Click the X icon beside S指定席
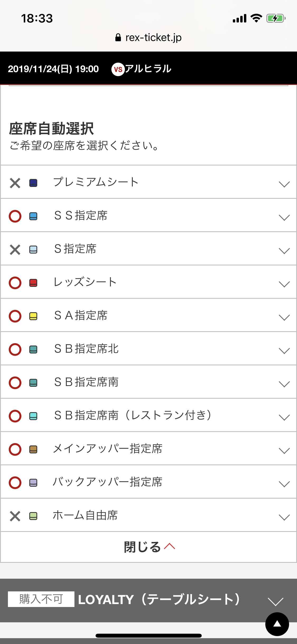 (15, 250)
